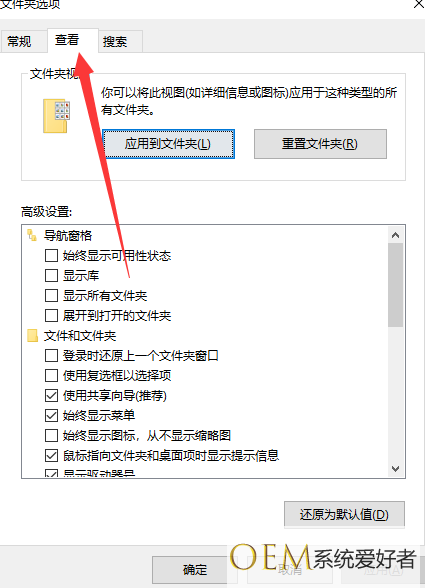Check the 显示库 option

[x=51, y=276]
